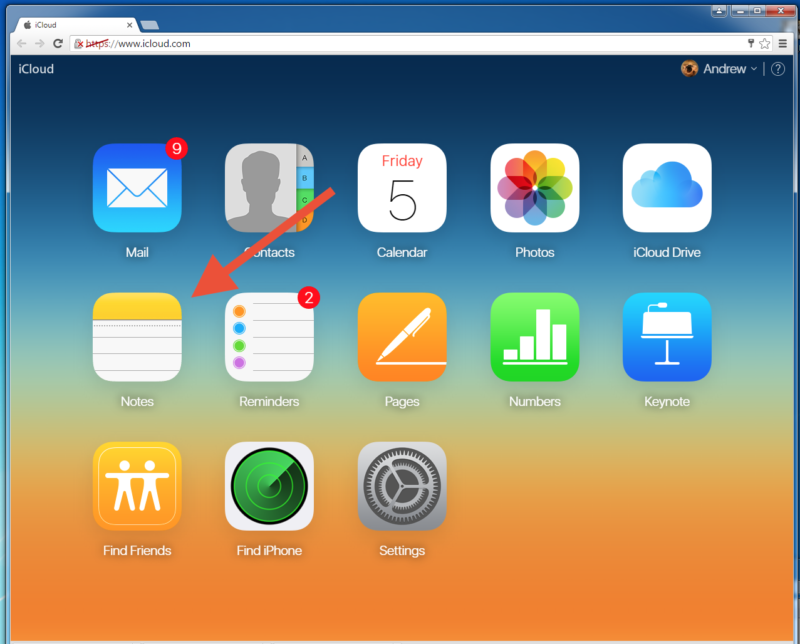Click inside the address bar
The width and height of the screenshot is (800, 644).
tap(300, 43)
